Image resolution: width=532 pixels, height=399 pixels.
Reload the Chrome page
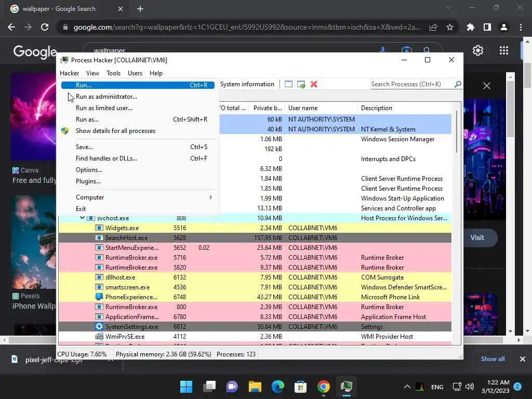45,27
